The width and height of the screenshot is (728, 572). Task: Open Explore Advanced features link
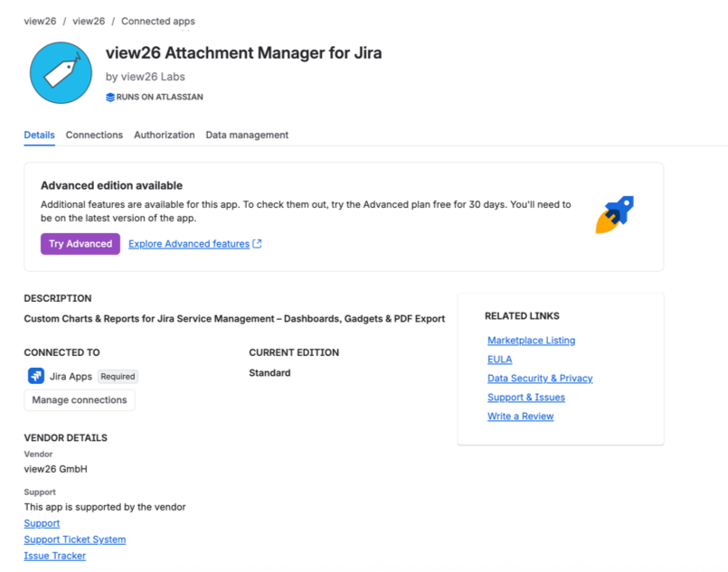click(x=189, y=244)
